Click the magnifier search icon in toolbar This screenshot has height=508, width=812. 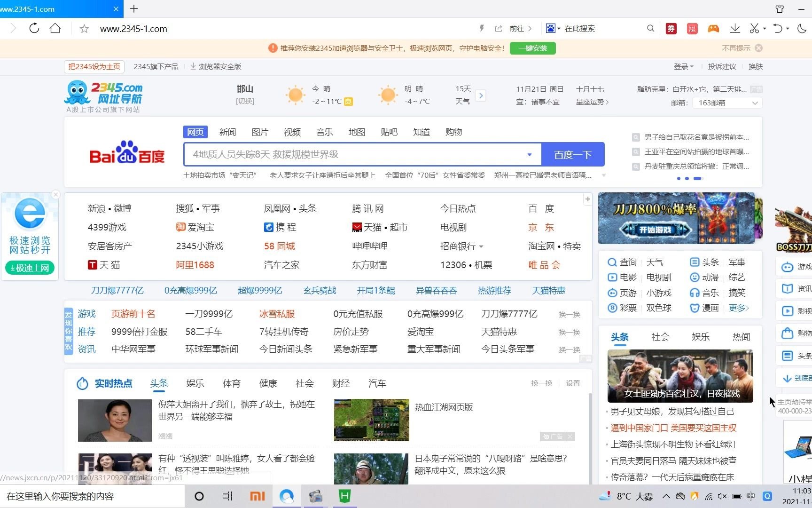pyautogui.click(x=650, y=28)
